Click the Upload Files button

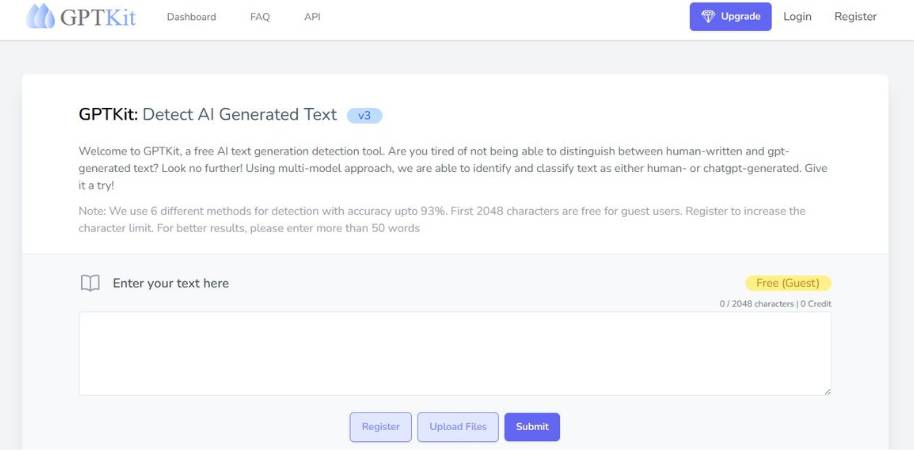(457, 427)
